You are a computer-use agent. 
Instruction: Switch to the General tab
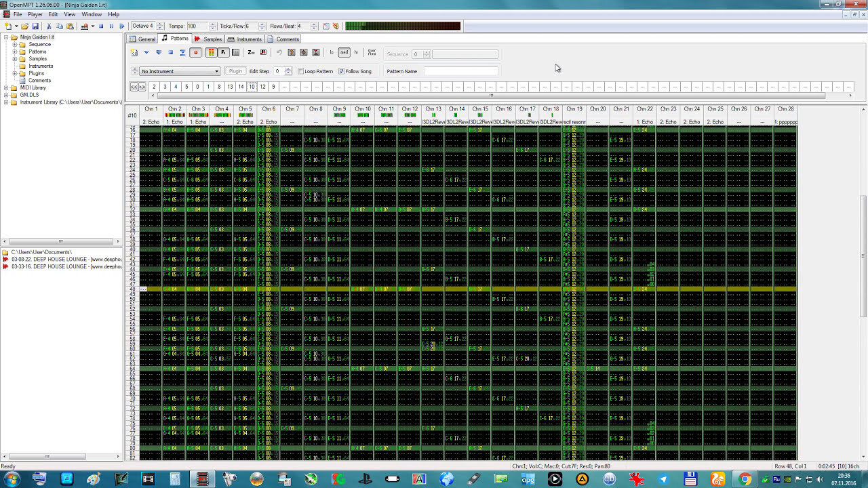pos(142,39)
